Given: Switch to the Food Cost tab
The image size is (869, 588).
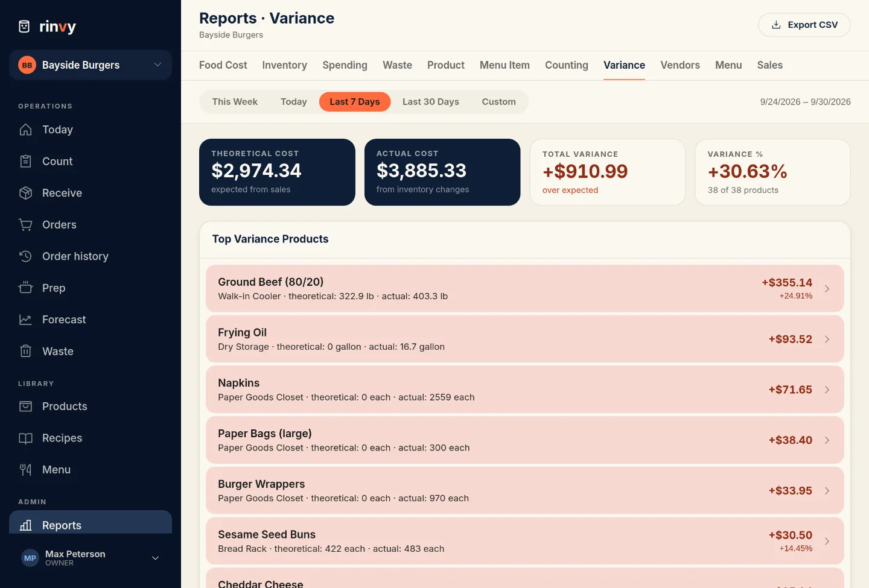Looking at the screenshot, I should pos(223,65).
